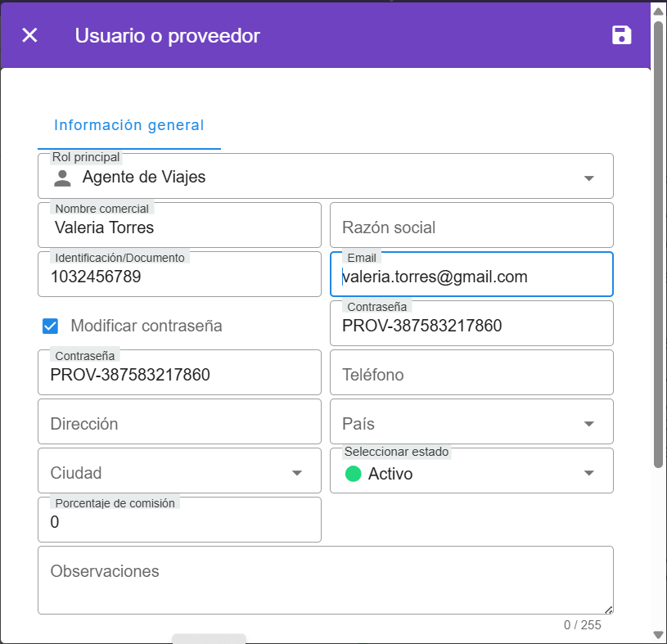667x644 pixels.
Task: Focus the Razón social input
Action: tap(471, 227)
